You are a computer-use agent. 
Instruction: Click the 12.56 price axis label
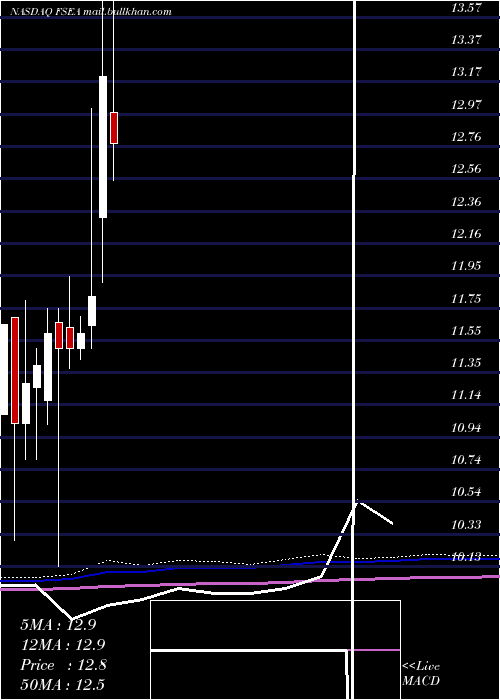pos(466,169)
